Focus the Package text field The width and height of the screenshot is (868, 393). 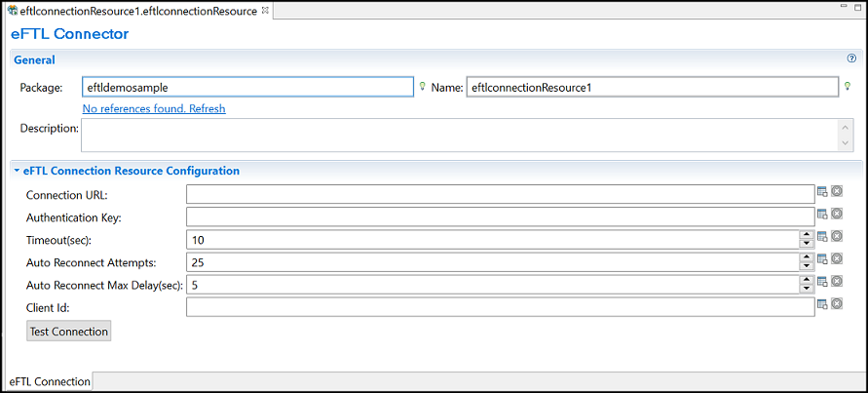click(x=247, y=87)
